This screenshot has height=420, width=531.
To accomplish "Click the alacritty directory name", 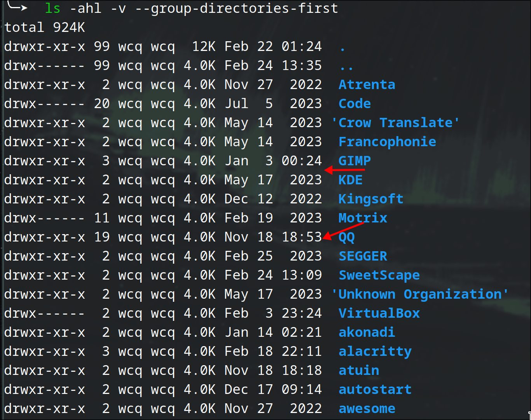I will coord(375,351).
